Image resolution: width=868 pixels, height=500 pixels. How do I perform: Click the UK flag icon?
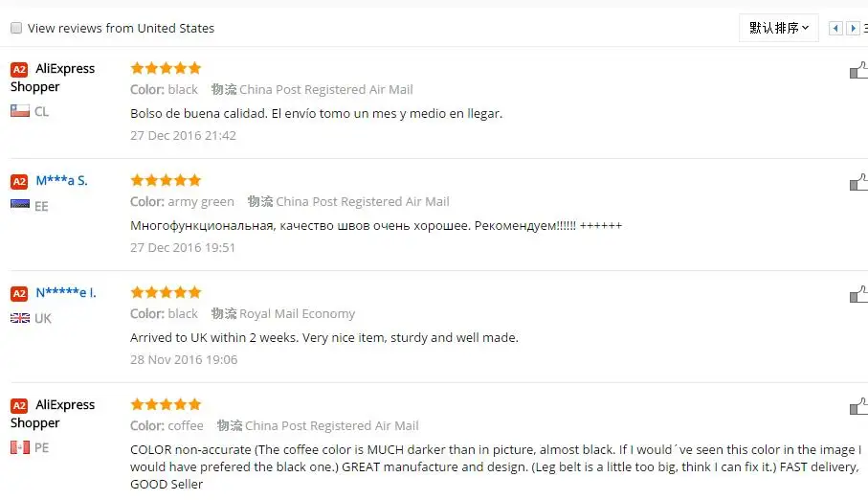(20, 318)
